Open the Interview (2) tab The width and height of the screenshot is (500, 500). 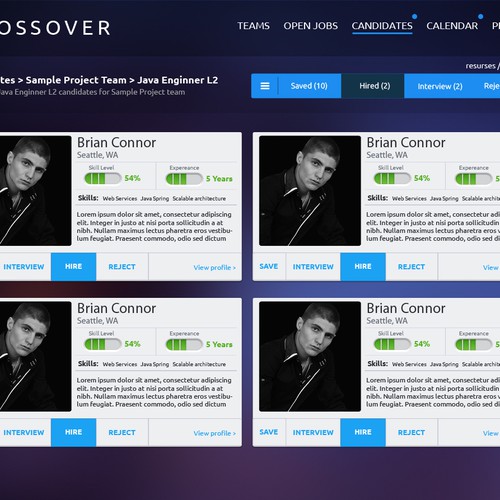click(440, 86)
